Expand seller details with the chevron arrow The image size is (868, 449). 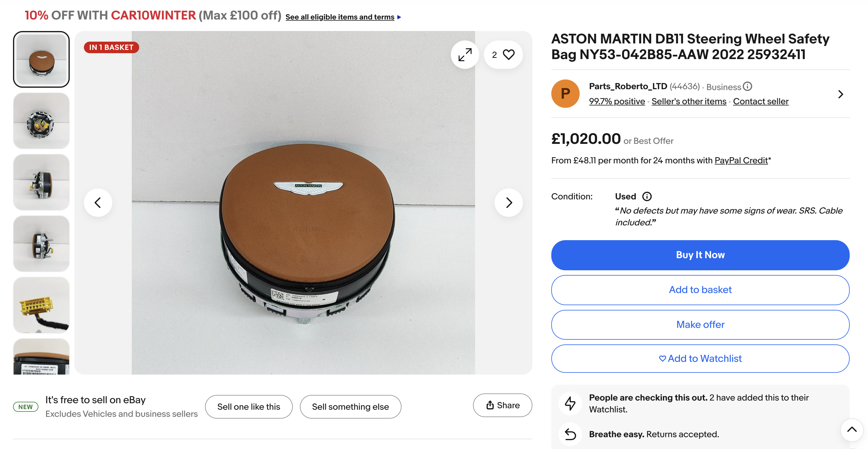click(x=840, y=94)
